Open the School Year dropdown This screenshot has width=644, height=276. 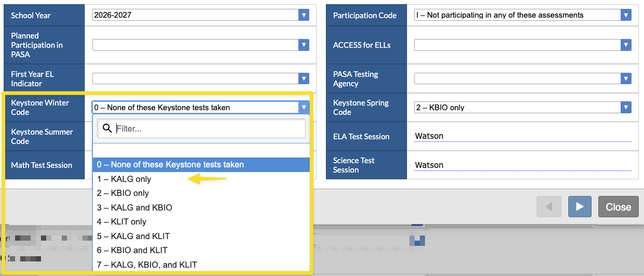201,15
